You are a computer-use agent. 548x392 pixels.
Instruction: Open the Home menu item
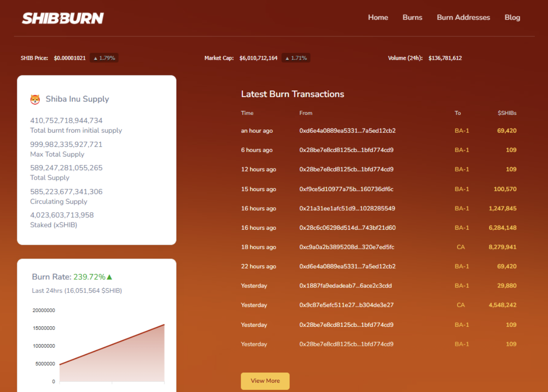[378, 18]
